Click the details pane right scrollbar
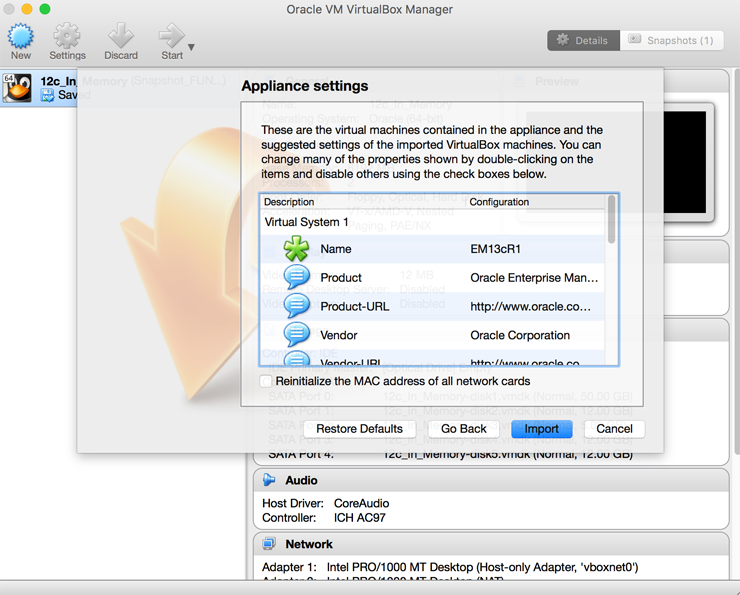This screenshot has width=740, height=595. (x=737, y=261)
